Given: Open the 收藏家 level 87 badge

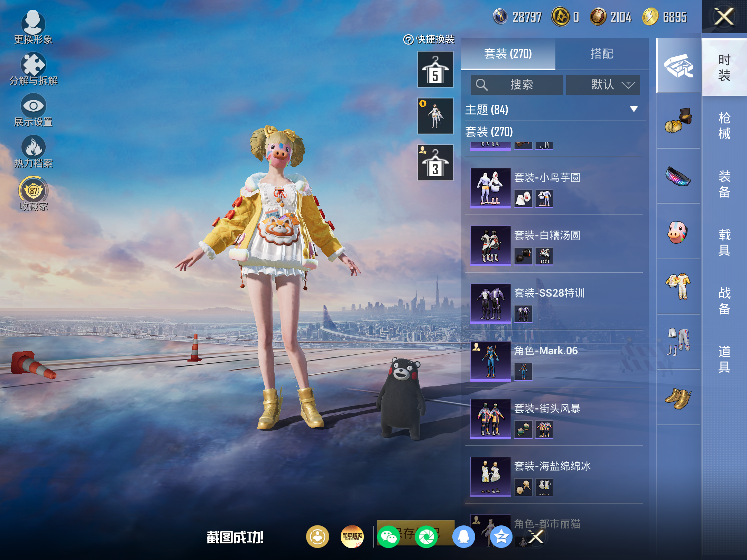Looking at the screenshot, I should (33, 194).
